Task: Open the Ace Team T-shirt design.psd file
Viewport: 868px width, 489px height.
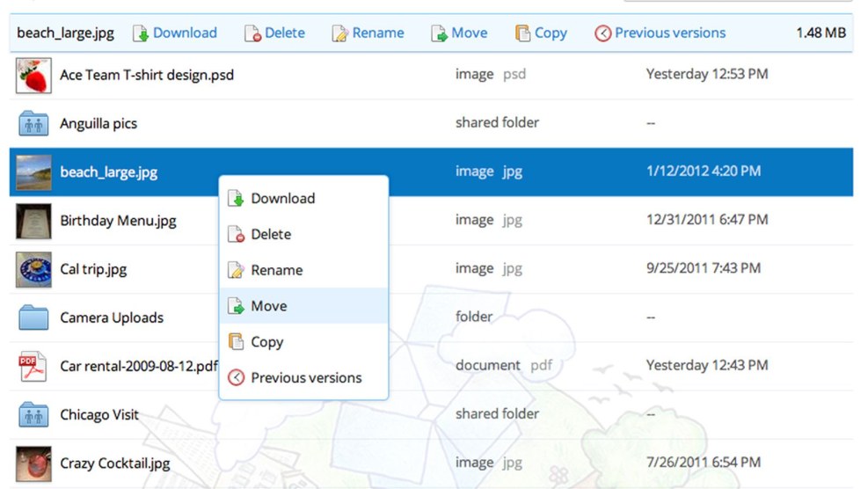Action: tap(147, 75)
